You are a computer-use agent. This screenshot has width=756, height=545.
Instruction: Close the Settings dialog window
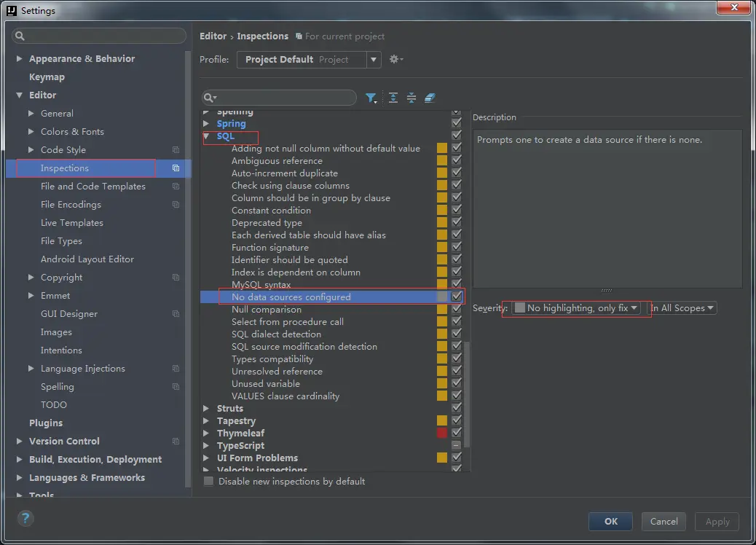coord(734,7)
